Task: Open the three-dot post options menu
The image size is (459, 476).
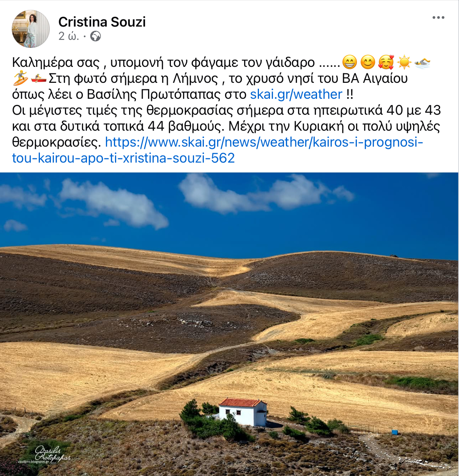Action: click(x=438, y=17)
